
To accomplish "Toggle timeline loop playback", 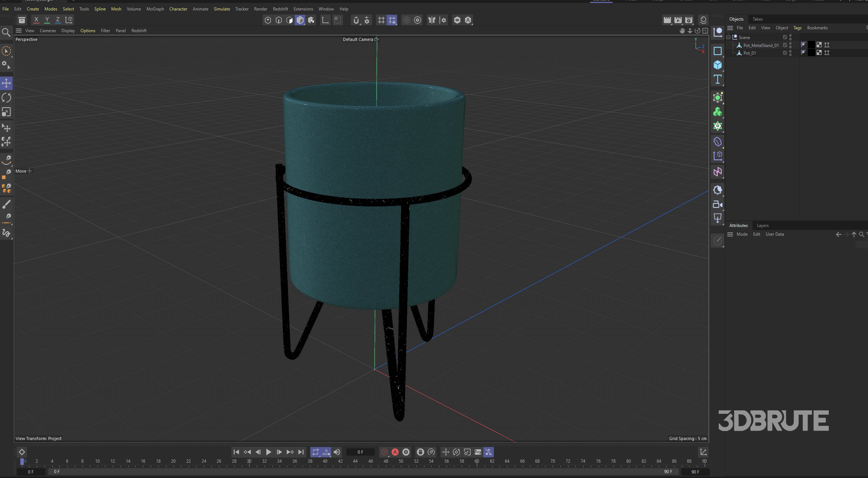I will (x=315, y=452).
